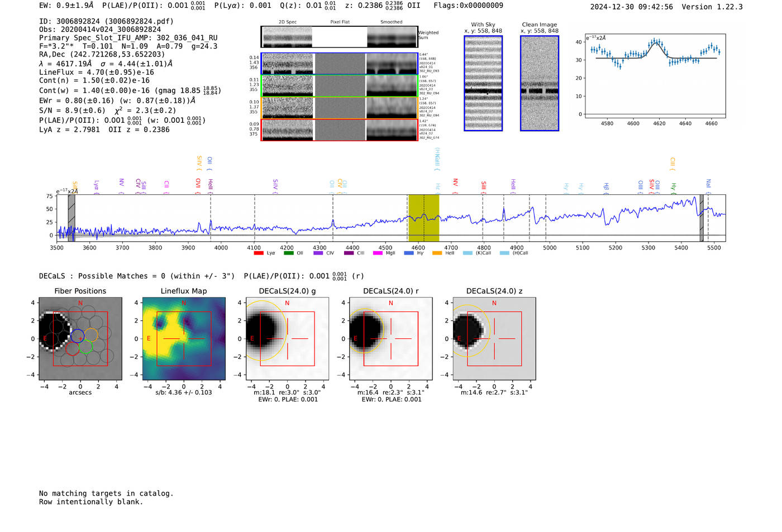Click the hatched gray band near 3550Å
Image resolution: width=782 pixels, height=532 pixels.
[71, 218]
